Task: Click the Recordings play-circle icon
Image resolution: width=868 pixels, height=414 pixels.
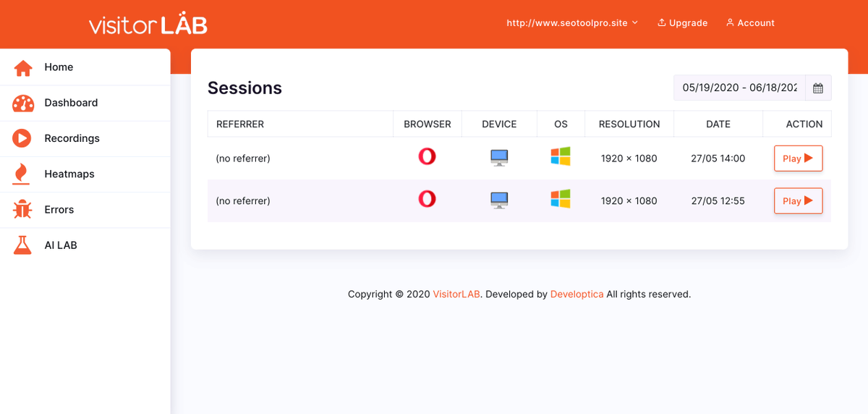Action: [x=23, y=138]
